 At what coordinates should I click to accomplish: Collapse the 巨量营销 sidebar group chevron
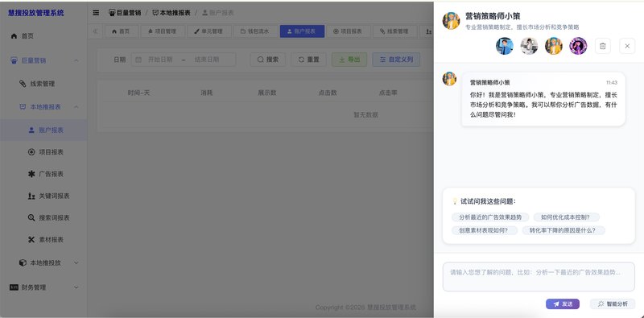(76, 61)
